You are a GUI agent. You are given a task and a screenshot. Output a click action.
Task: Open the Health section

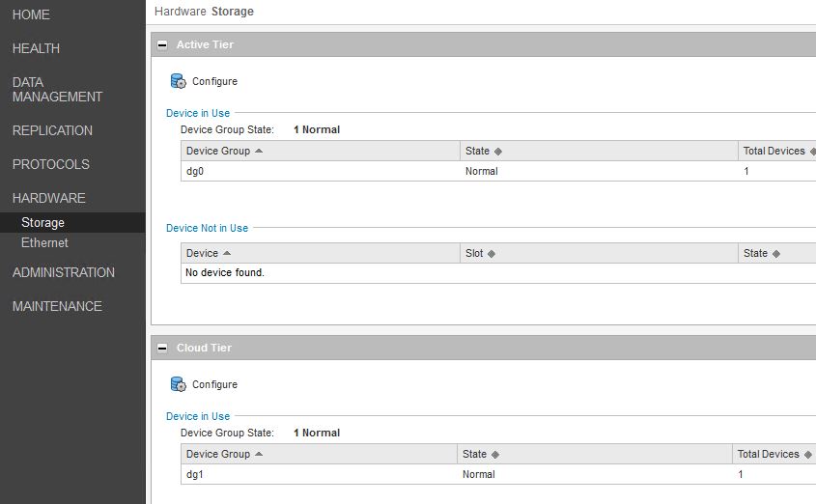tap(36, 48)
